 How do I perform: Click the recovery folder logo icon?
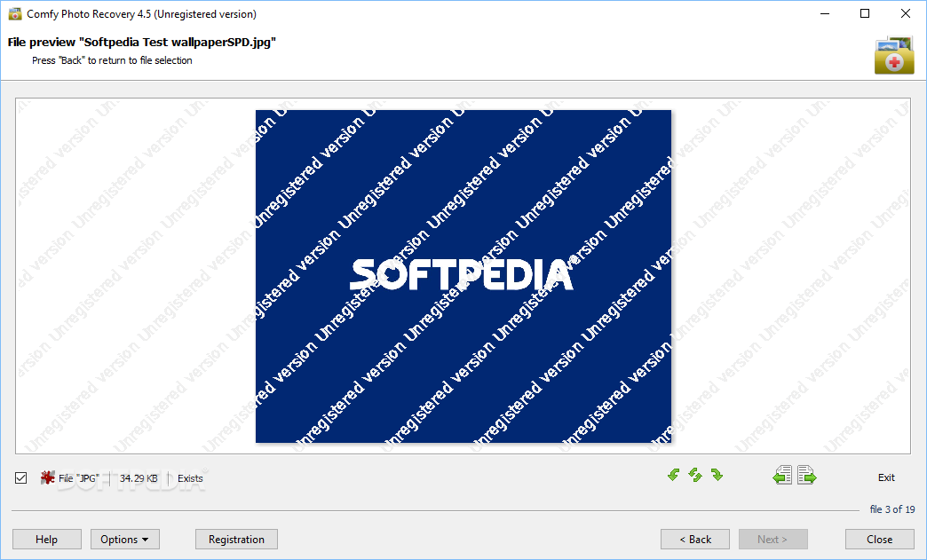pyautogui.click(x=894, y=56)
